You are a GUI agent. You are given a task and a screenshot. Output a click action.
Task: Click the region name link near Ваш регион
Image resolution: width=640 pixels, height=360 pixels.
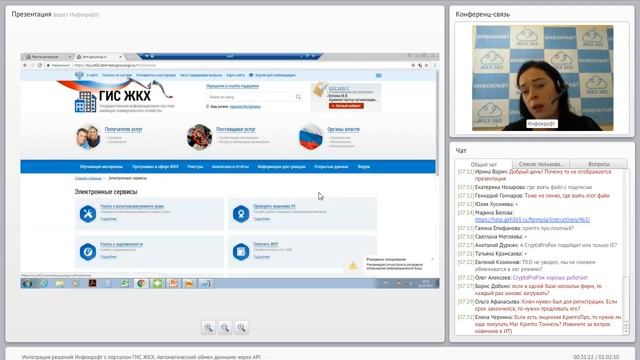pos(245,107)
